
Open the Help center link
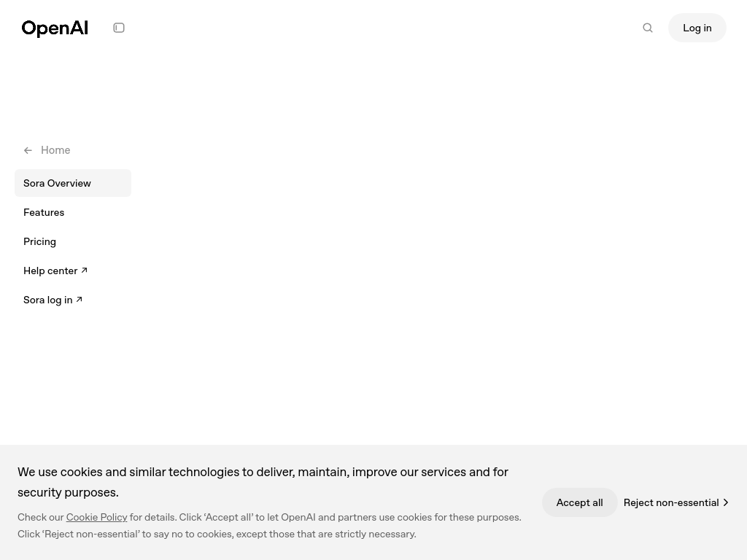[50, 271]
